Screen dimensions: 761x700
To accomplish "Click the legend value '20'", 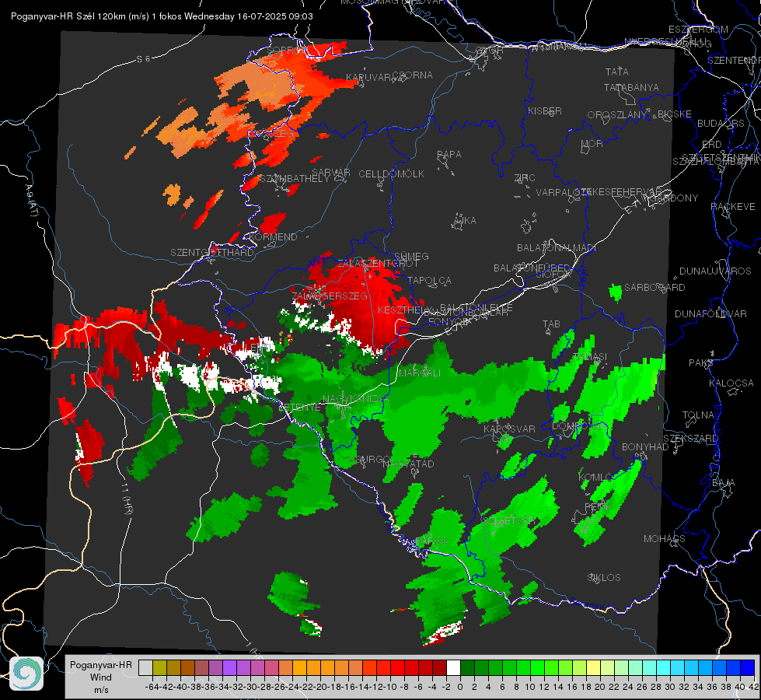I will click(600, 687).
